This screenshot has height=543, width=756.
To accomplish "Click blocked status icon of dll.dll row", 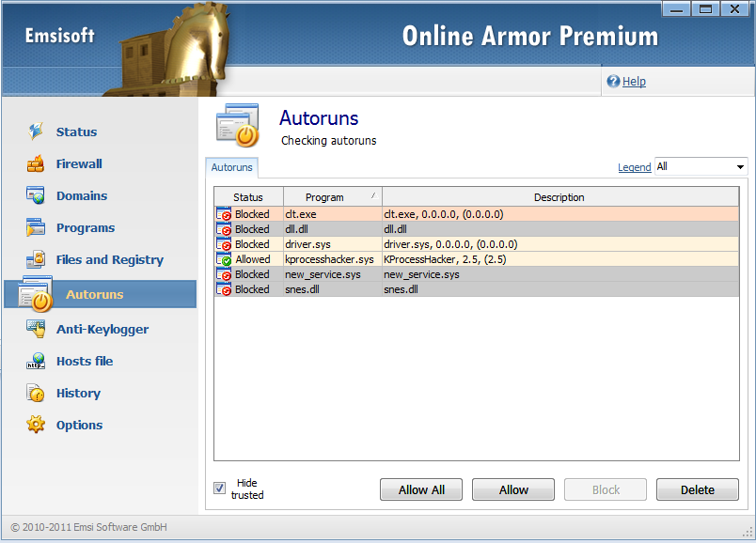I will (x=224, y=229).
